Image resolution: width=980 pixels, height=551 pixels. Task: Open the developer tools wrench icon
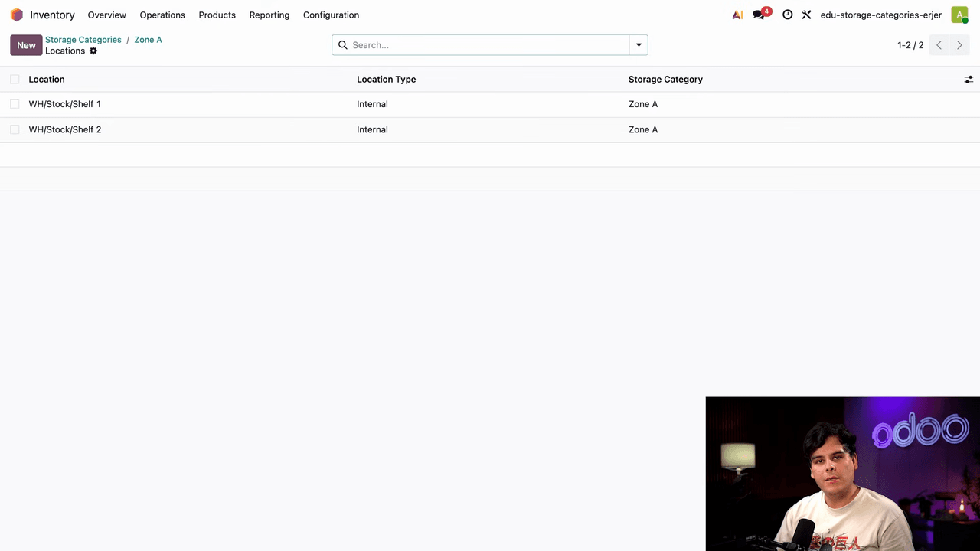pyautogui.click(x=806, y=15)
